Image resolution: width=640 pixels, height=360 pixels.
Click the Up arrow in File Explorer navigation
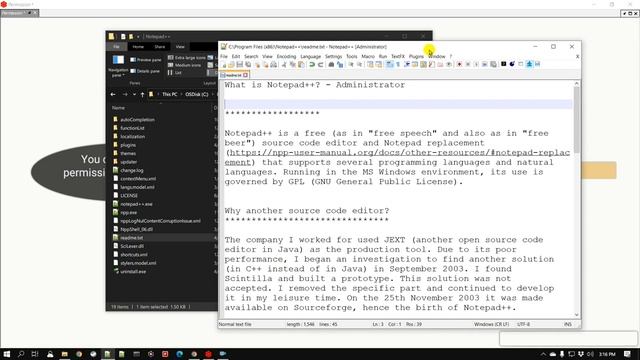(x=142, y=94)
